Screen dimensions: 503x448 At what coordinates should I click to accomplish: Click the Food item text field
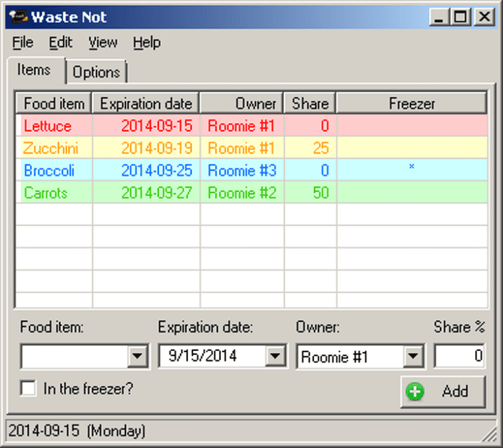tap(74, 355)
